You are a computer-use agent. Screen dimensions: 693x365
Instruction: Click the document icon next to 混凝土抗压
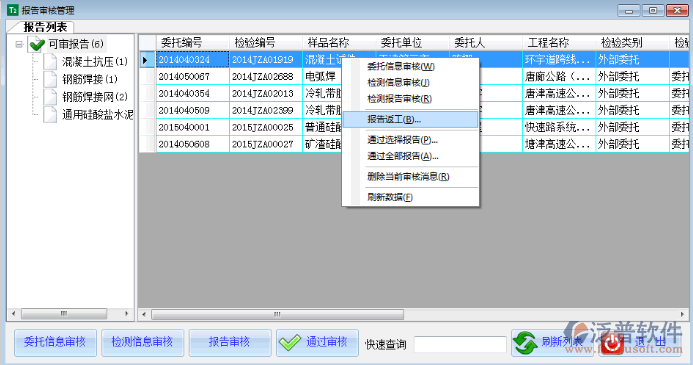[50, 61]
